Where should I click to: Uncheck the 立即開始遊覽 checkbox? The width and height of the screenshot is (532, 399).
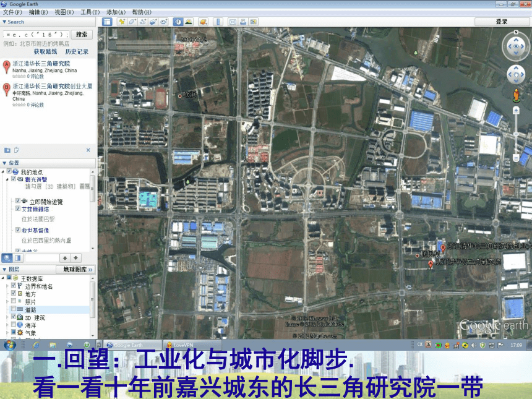pyautogui.click(x=18, y=201)
